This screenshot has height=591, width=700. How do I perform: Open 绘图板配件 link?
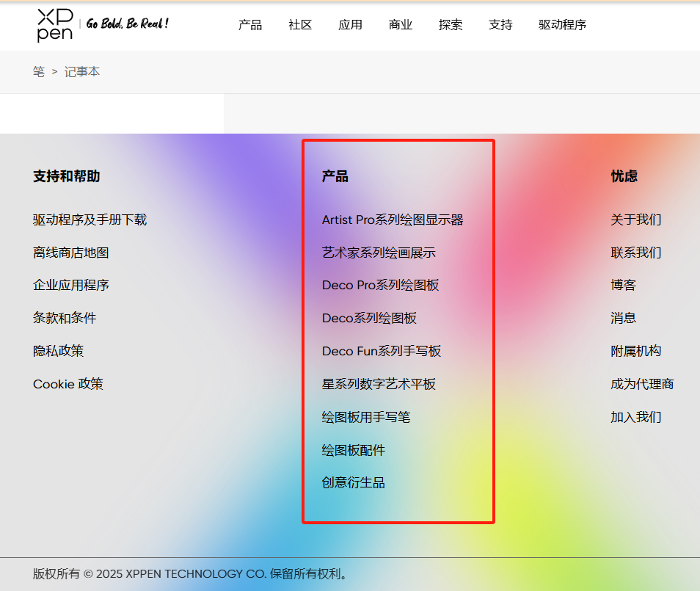(354, 450)
